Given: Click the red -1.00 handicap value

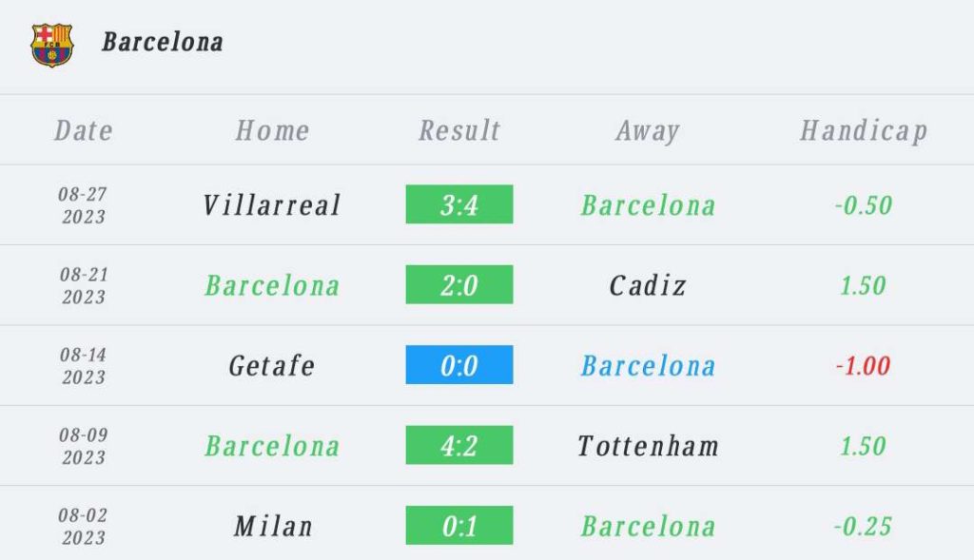Looking at the screenshot, I should pyautogui.click(x=863, y=366).
